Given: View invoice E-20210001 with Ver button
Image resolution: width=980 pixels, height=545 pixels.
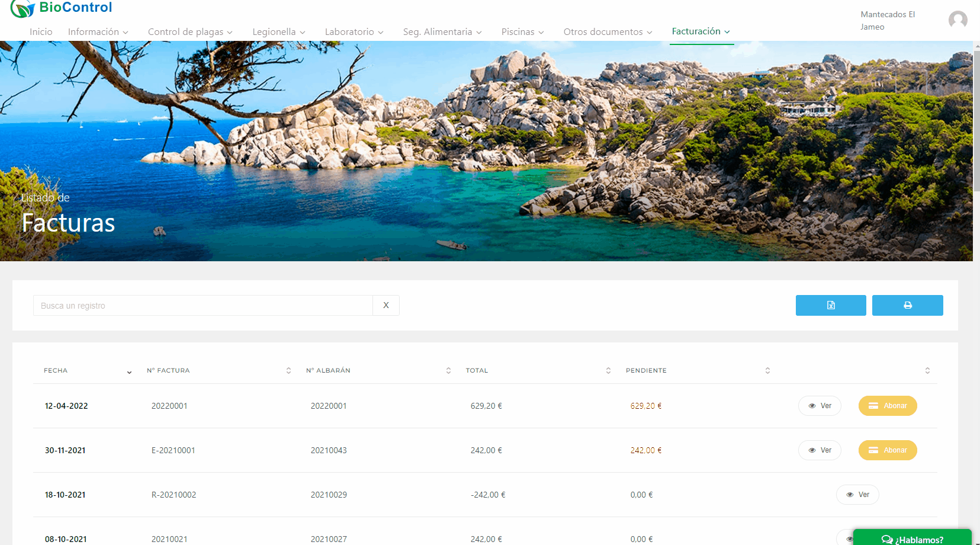Looking at the screenshot, I should [x=820, y=450].
